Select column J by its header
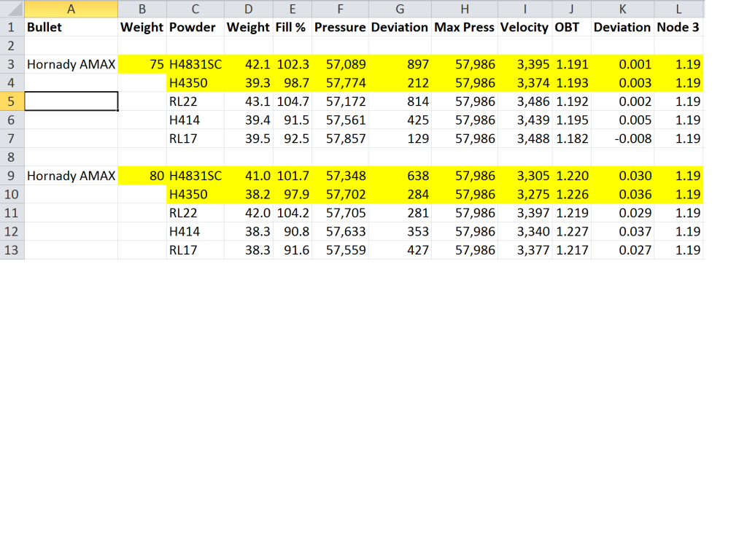 pos(572,9)
